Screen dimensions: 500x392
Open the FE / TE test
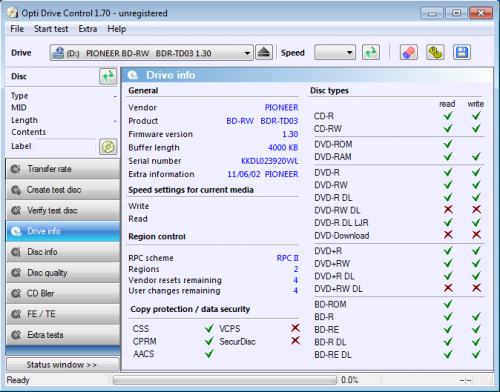63,314
